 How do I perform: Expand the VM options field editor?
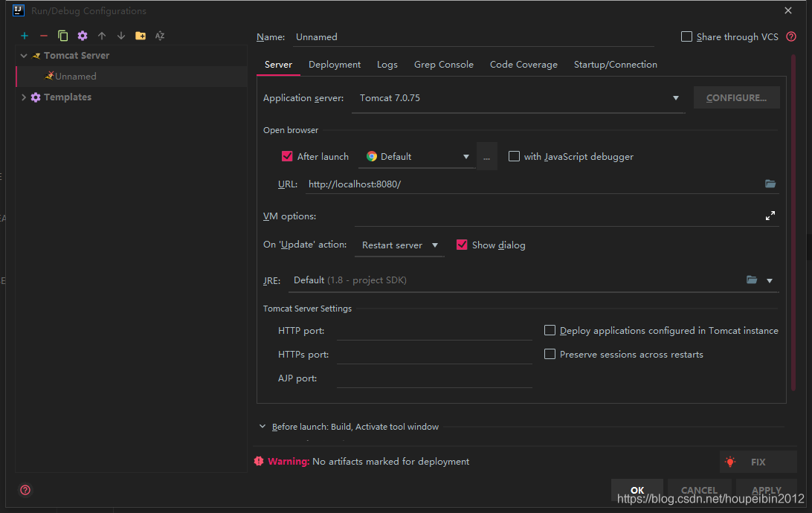[770, 216]
